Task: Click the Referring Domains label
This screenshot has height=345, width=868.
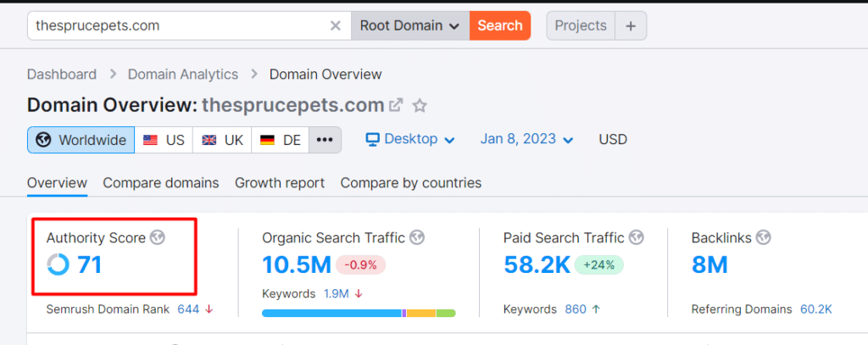Action: (742, 309)
